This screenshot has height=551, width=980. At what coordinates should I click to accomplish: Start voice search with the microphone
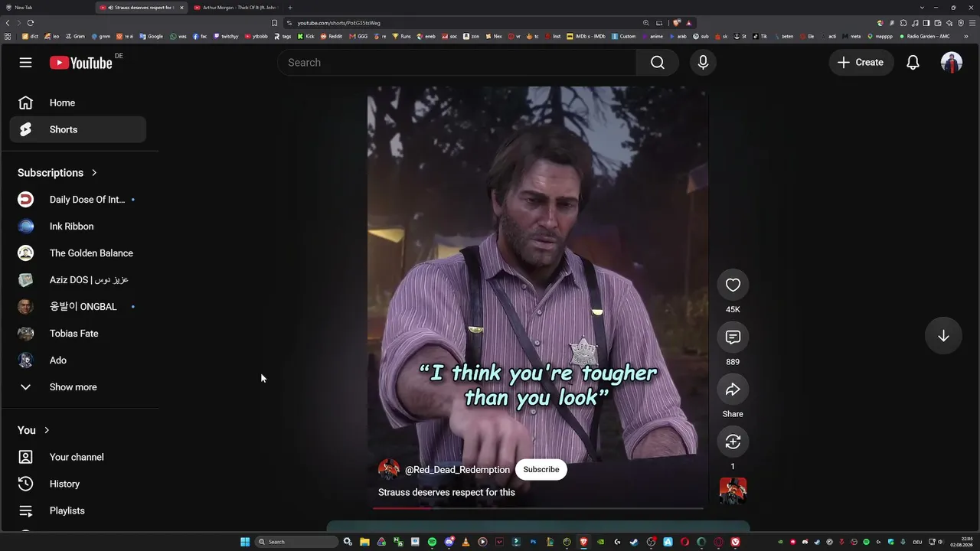click(703, 63)
